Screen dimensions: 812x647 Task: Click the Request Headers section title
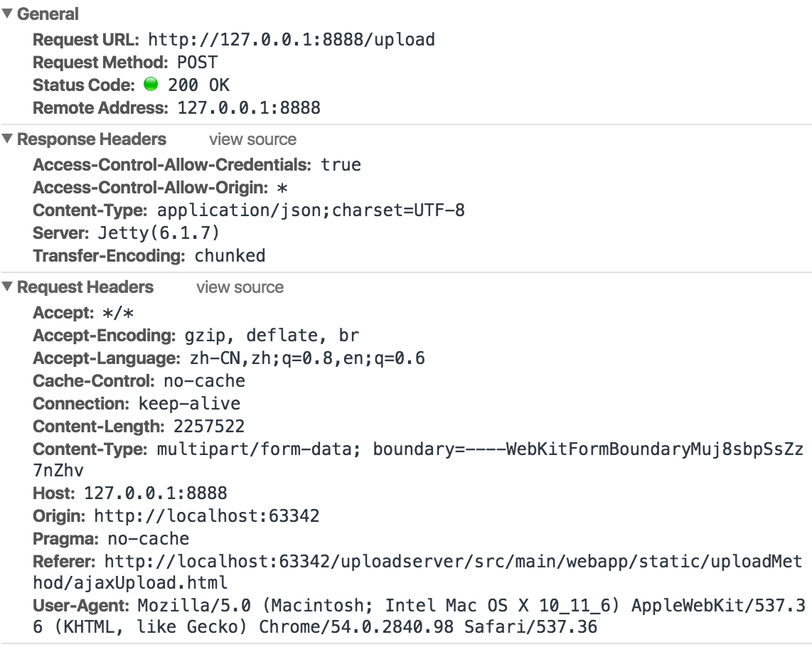[85, 287]
